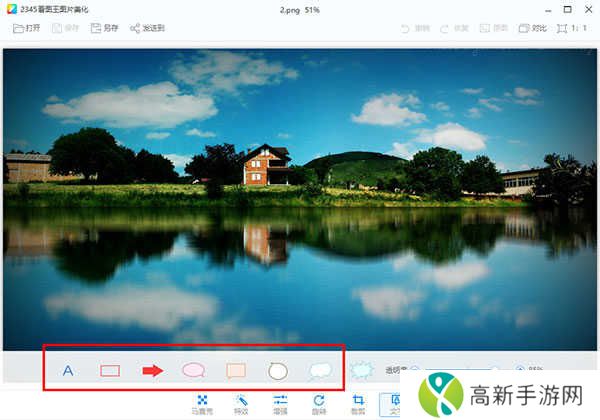Image resolution: width=600 pixels, height=420 pixels.
Task: Select the red arrow annotation tool
Action: click(x=152, y=371)
